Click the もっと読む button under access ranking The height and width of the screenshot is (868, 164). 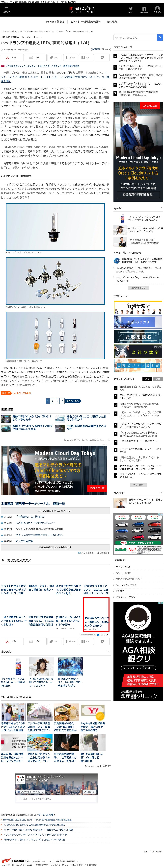(138, 485)
